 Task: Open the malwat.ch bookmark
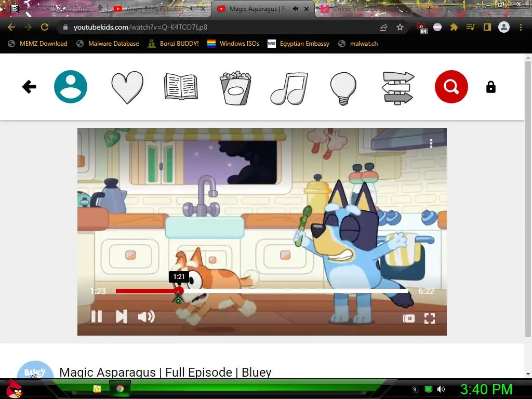point(358,44)
